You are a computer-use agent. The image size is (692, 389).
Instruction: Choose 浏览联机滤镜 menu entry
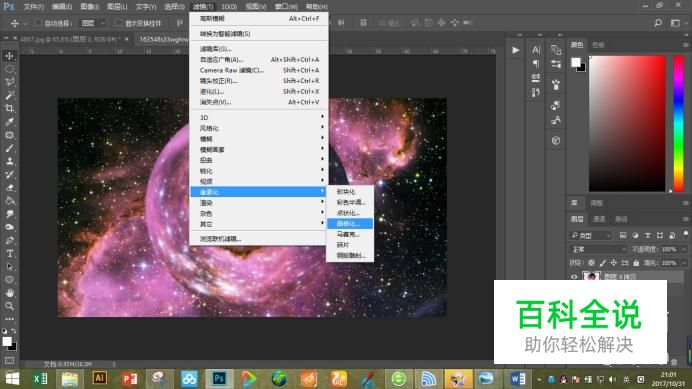(x=259, y=239)
